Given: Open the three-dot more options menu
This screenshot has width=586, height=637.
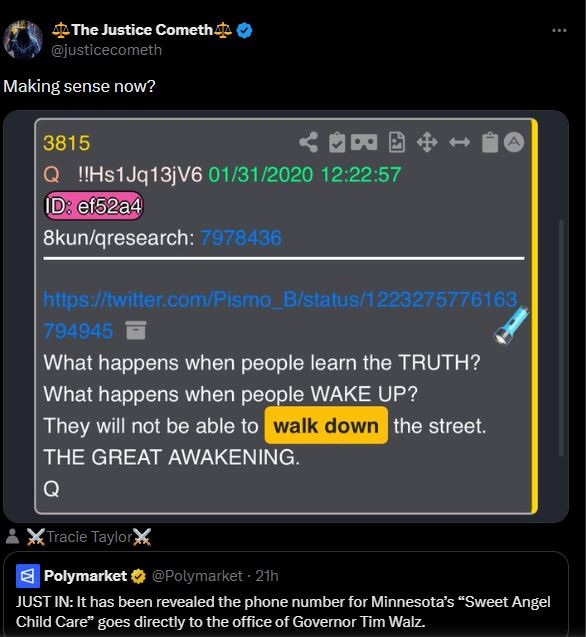Looking at the screenshot, I should click(559, 30).
